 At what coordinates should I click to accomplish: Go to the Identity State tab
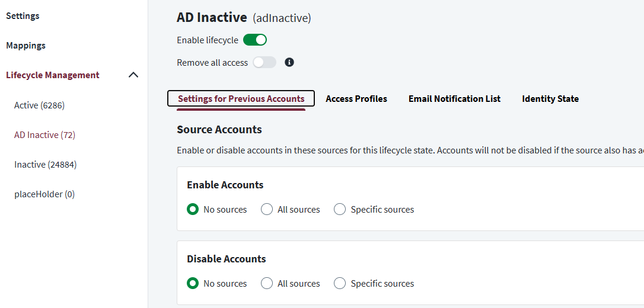tap(550, 99)
